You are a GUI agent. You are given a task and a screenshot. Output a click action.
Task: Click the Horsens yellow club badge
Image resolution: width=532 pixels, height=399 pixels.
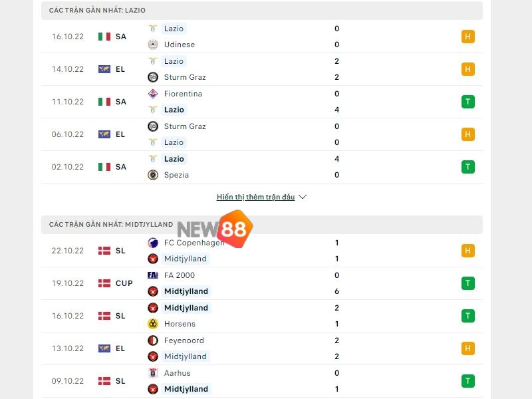coord(152,324)
